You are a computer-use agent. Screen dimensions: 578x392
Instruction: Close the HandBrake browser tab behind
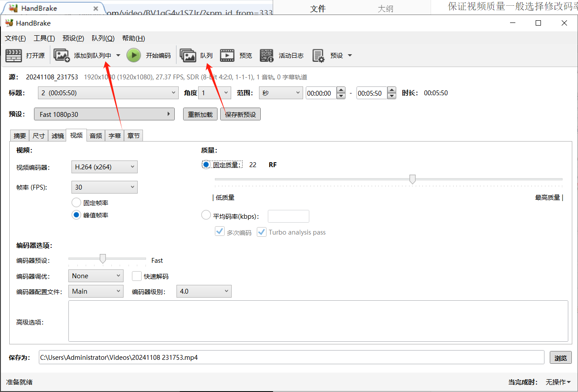[x=96, y=8]
